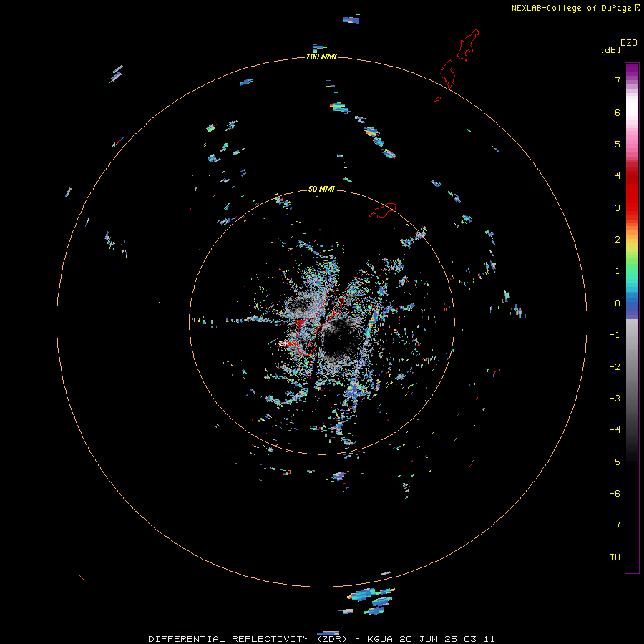
Task: Click the [dB] unit label
Action: [610, 49]
